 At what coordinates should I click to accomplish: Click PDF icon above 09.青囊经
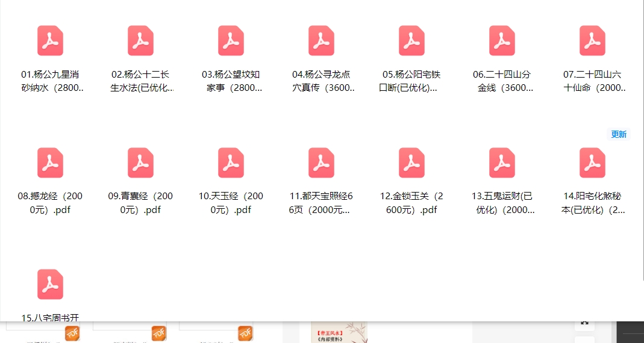140,162
